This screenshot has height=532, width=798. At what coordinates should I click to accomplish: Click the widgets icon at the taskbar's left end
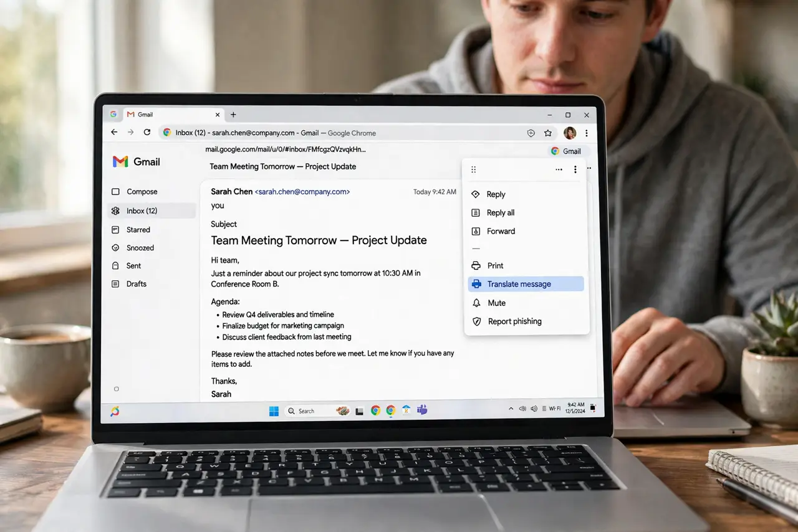coord(115,411)
